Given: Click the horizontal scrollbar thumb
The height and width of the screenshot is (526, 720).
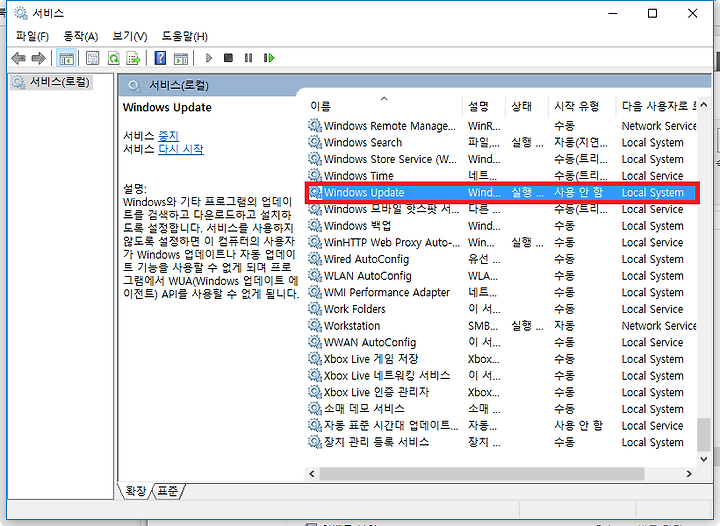Looking at the screenshot, I should click(x=482, y=474).
